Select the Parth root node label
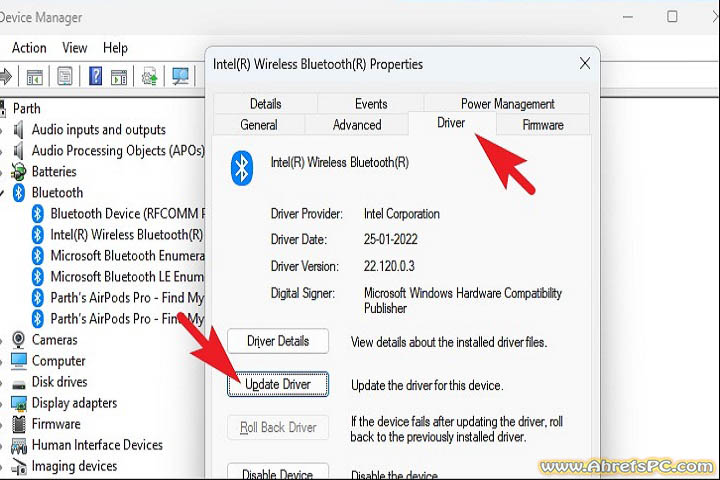This screenshot has height=480, width=720. (x=27, y=109)
